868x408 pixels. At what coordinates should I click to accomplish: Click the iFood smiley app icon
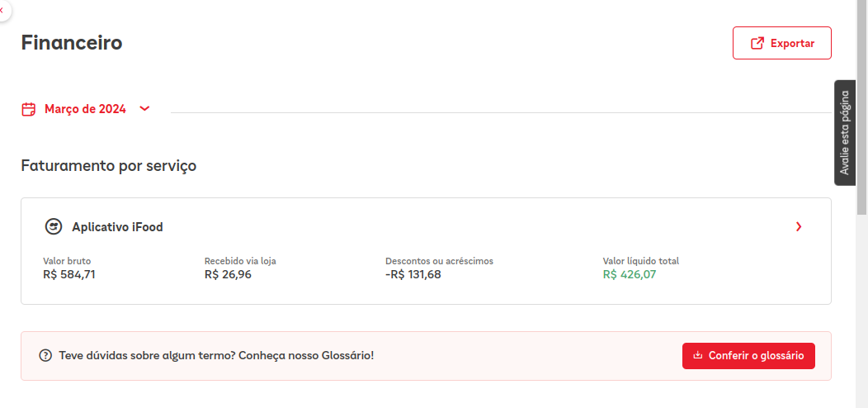pyautogui.click(x=54, y=226)
